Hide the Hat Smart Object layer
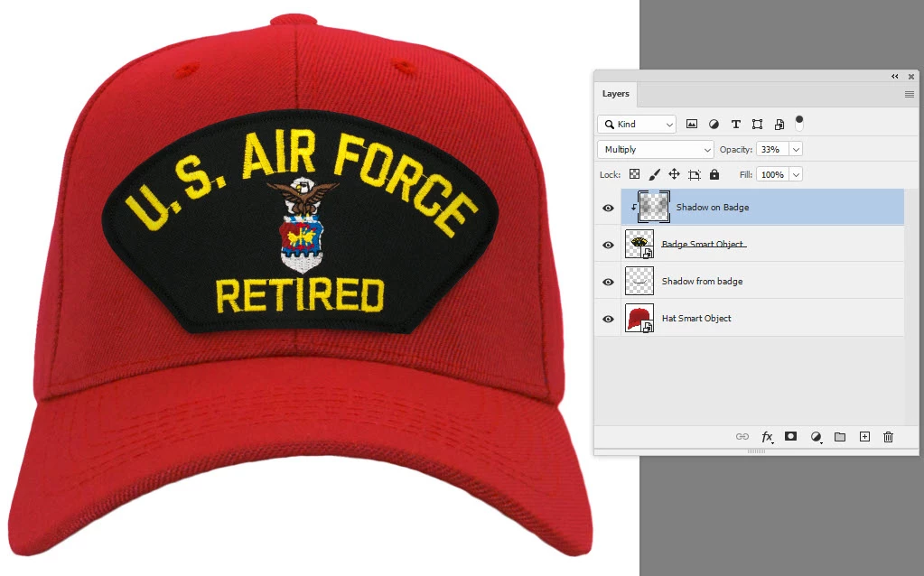Screen dimensions: 924x576 tap(608, 320)
